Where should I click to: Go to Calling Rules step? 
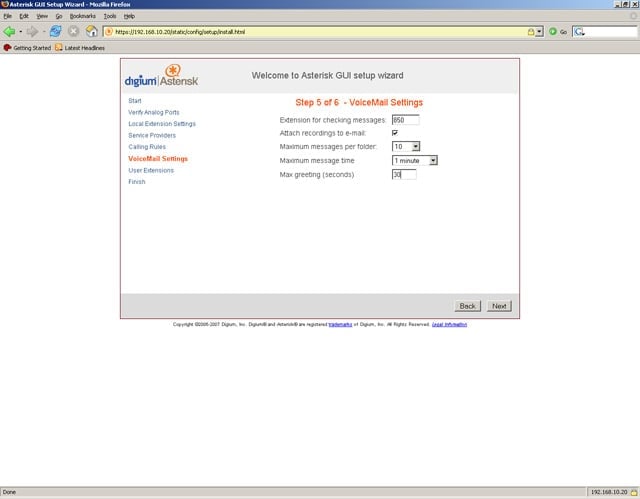click(147, 147)
